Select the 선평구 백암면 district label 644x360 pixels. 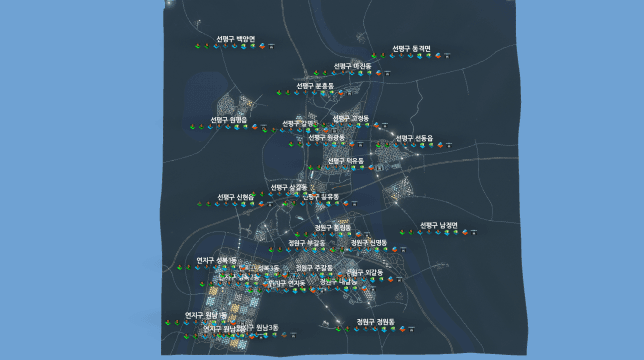[x=236, y=39]
